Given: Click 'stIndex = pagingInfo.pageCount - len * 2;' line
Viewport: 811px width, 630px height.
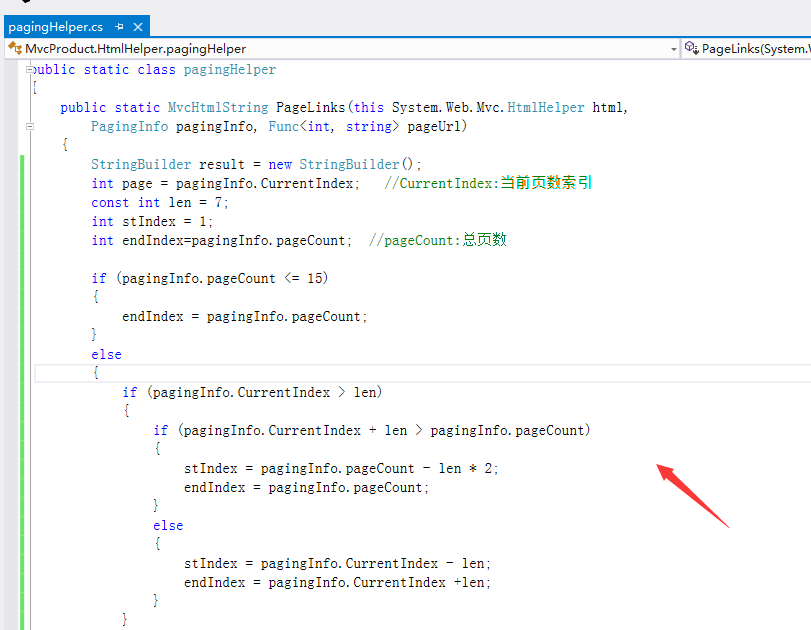Looking at the screenshot, I should tap(341, 469).
